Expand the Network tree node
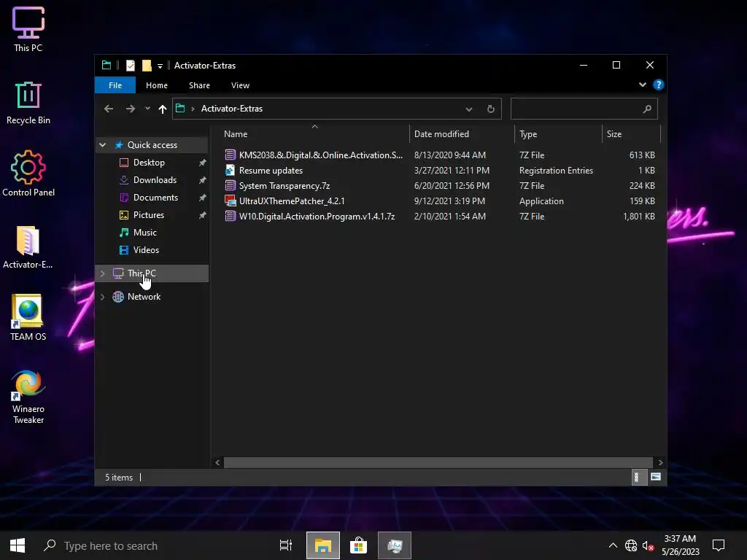The image size is (747, 560). coord(102,297)
